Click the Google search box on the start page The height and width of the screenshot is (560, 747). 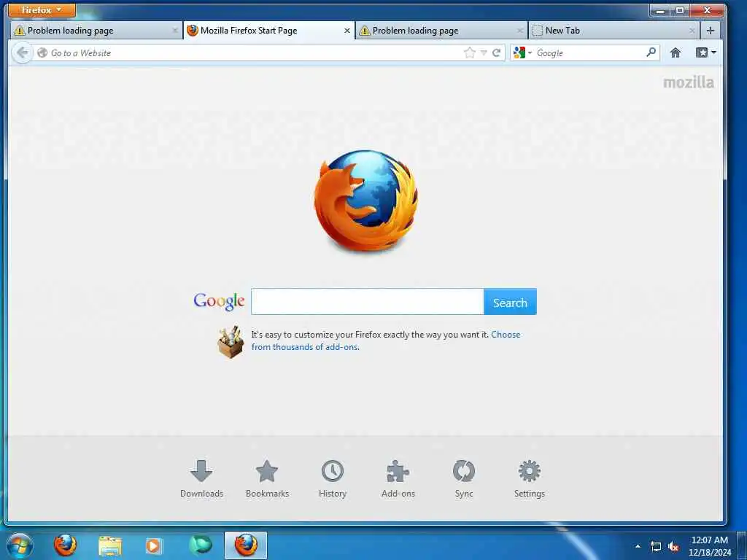pos(368,301)
